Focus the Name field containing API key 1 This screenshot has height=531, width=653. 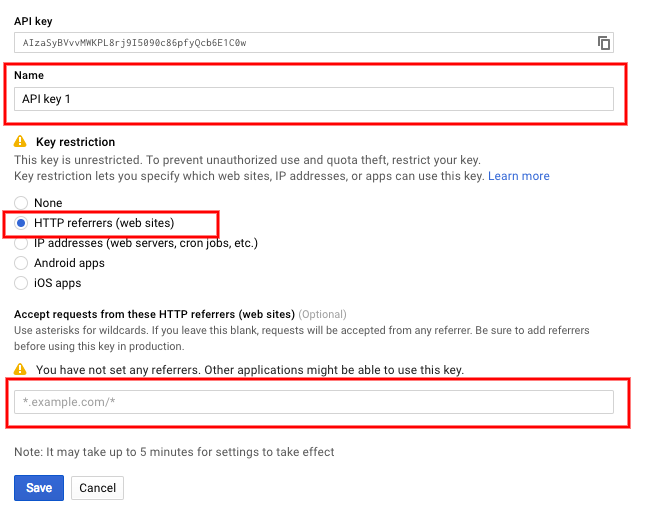[313, 98]
